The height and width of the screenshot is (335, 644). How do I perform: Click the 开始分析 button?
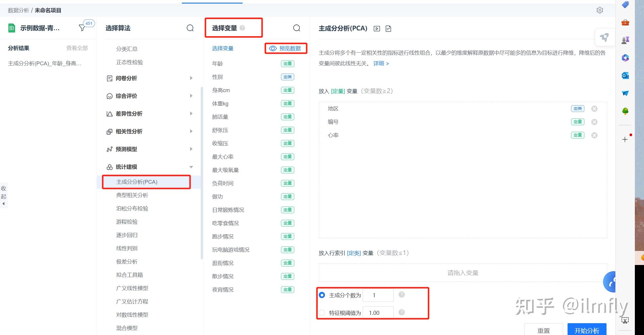click(x=586, y=331)
